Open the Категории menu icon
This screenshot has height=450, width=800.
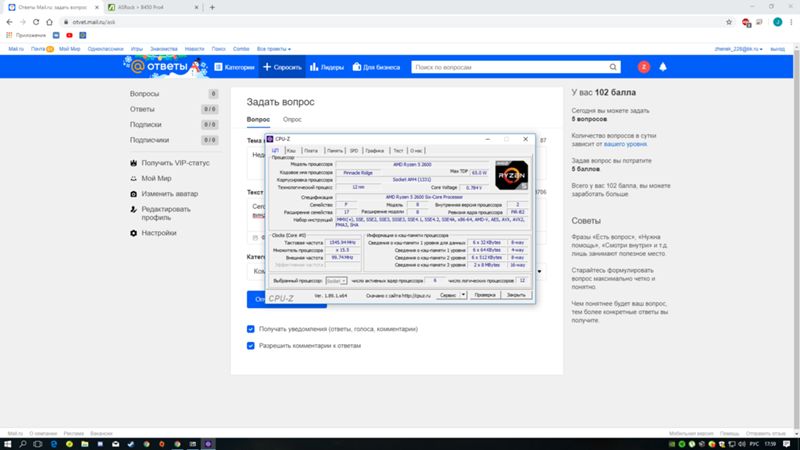click(218, 67)
